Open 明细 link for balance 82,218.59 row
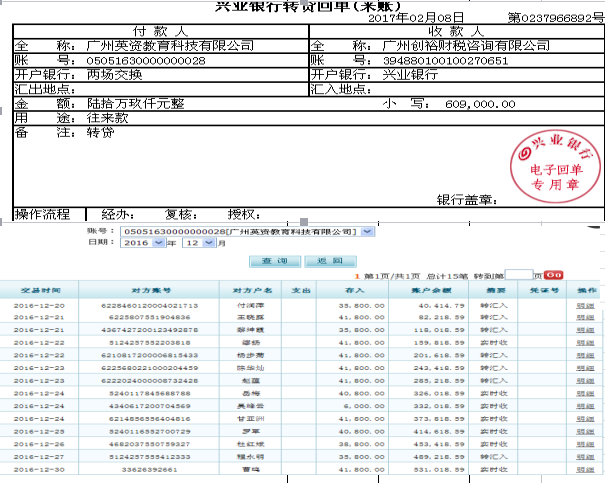Screen dimensions: 605x483 (x=585, y=317)
